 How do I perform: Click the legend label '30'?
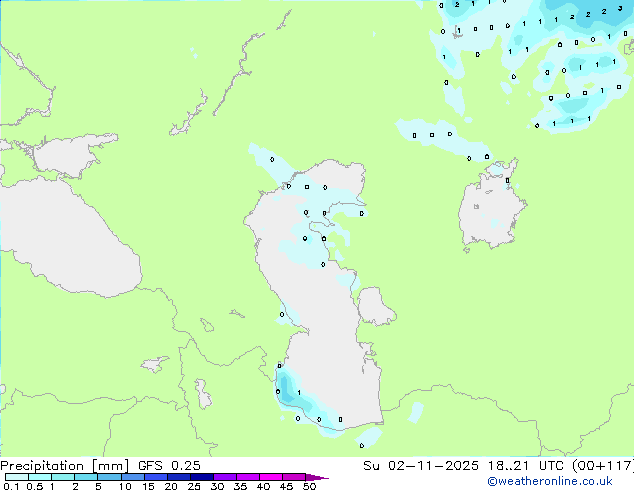point(217,486)
